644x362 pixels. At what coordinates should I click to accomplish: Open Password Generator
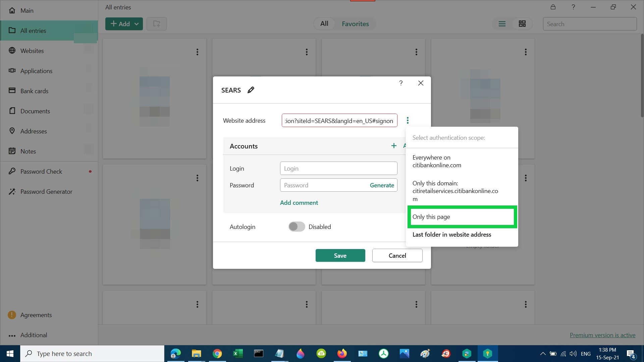tap(49, 191)
